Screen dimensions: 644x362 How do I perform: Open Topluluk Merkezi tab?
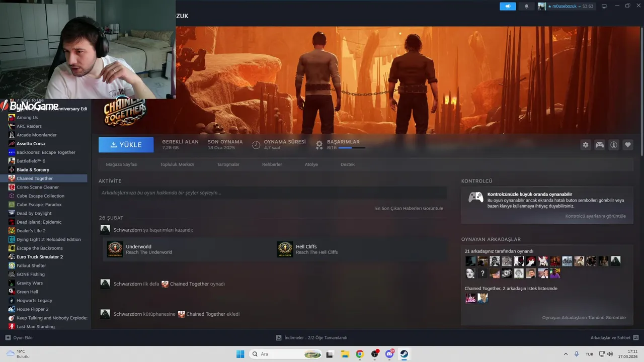point(177,164)
